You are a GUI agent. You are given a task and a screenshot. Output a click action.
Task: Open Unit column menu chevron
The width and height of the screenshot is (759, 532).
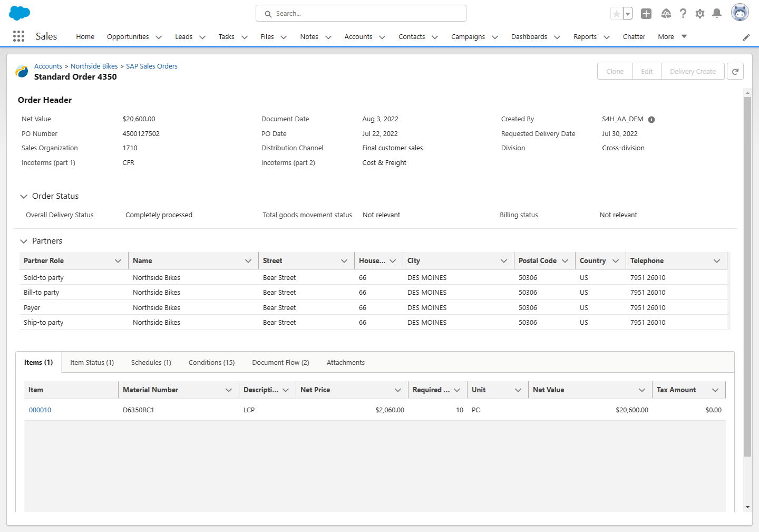click(518, 390)
